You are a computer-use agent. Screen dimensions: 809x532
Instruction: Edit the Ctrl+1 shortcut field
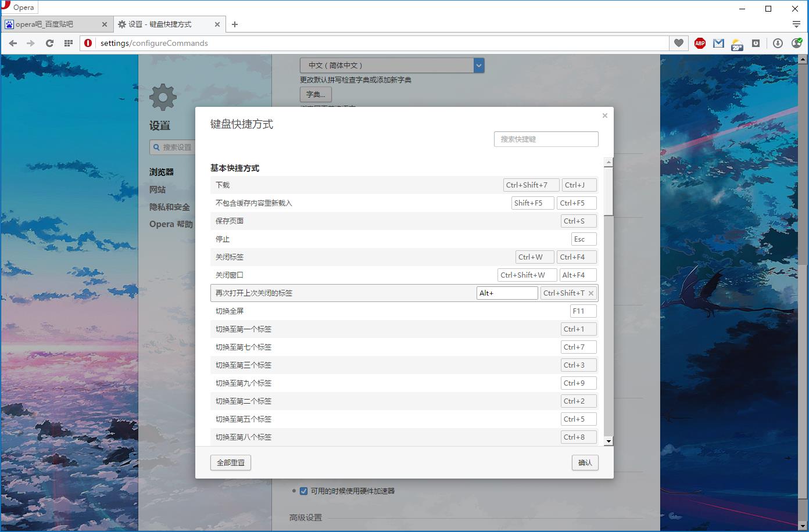click(x=579, y=329)
